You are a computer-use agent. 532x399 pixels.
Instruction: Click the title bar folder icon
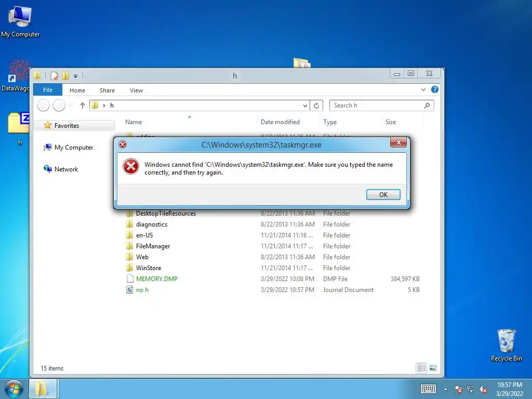(x=37, y=75)
